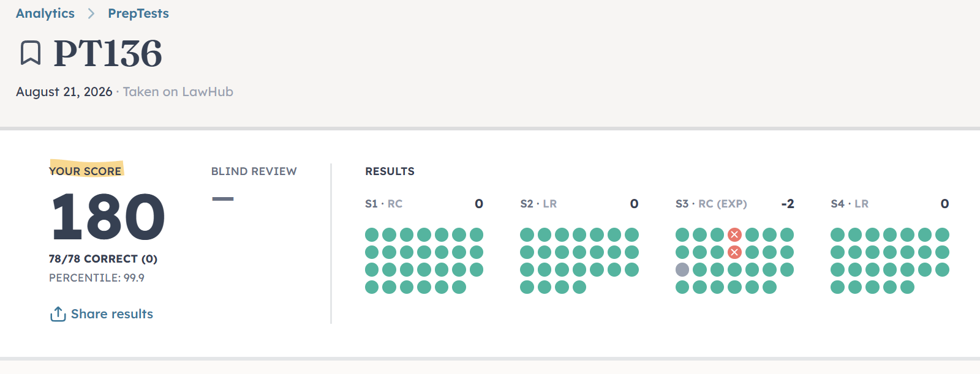The width and height of the screenshot is (980, 374).
Task: Click the Blind Review dash placeholder
Action: [x=223, y=199]
